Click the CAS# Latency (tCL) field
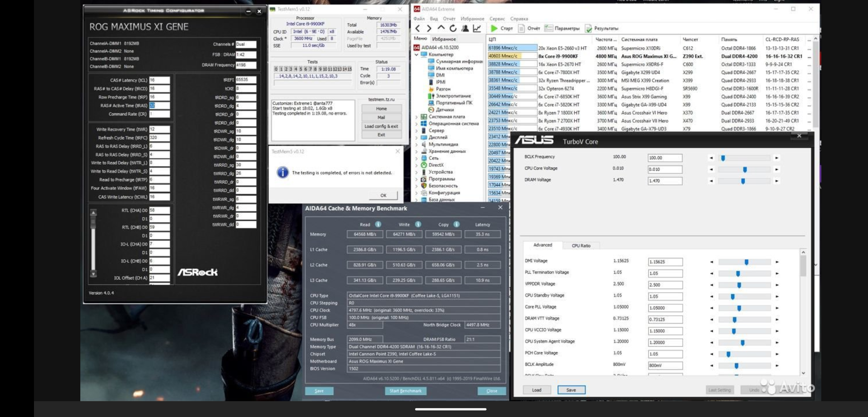 (159, 80)
